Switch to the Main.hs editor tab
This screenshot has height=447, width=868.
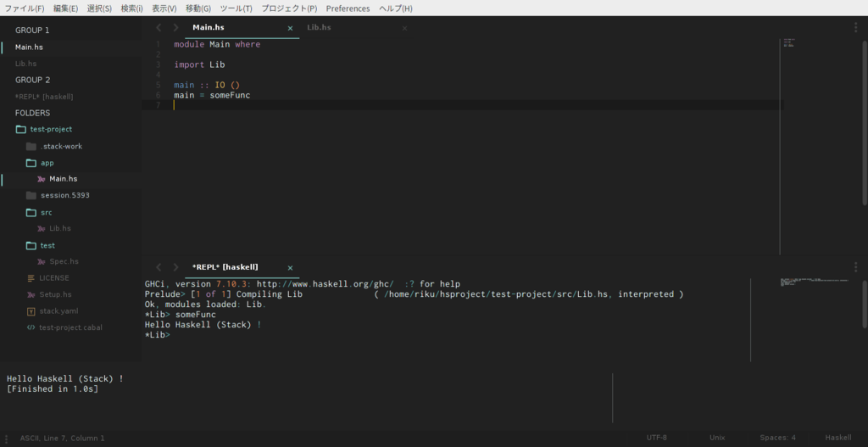tap(242, 28)
